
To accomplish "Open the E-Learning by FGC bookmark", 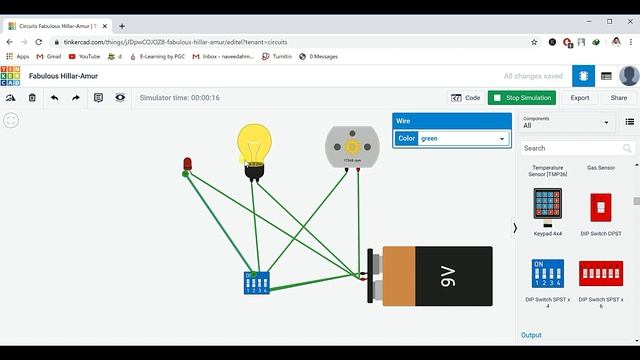I will point(157,57).
